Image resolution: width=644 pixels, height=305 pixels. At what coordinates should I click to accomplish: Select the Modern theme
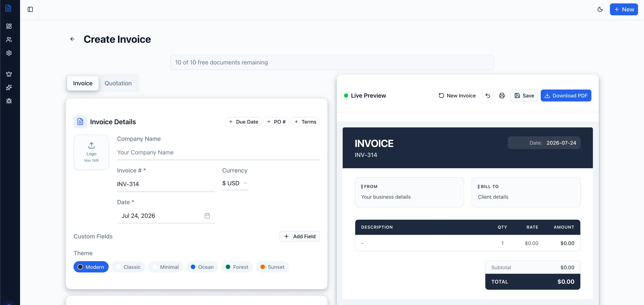pos(91,267)
